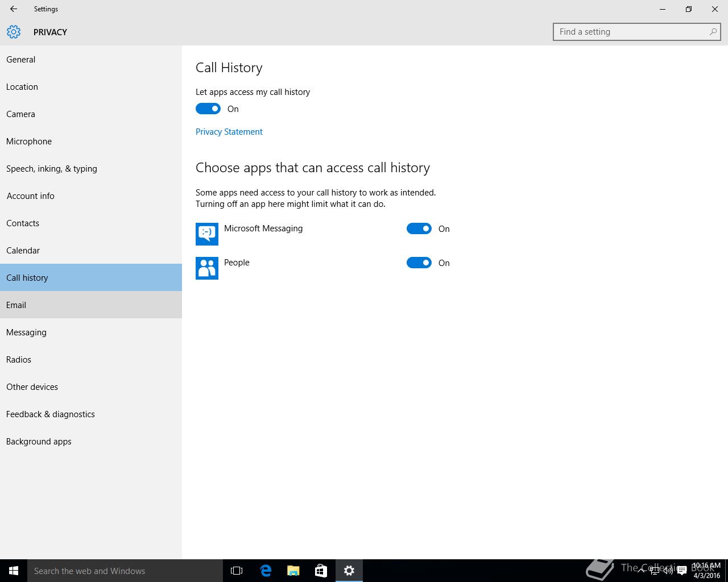Open the Privacy Statement link
Viewport: 728px width, 582px height.
229,132
